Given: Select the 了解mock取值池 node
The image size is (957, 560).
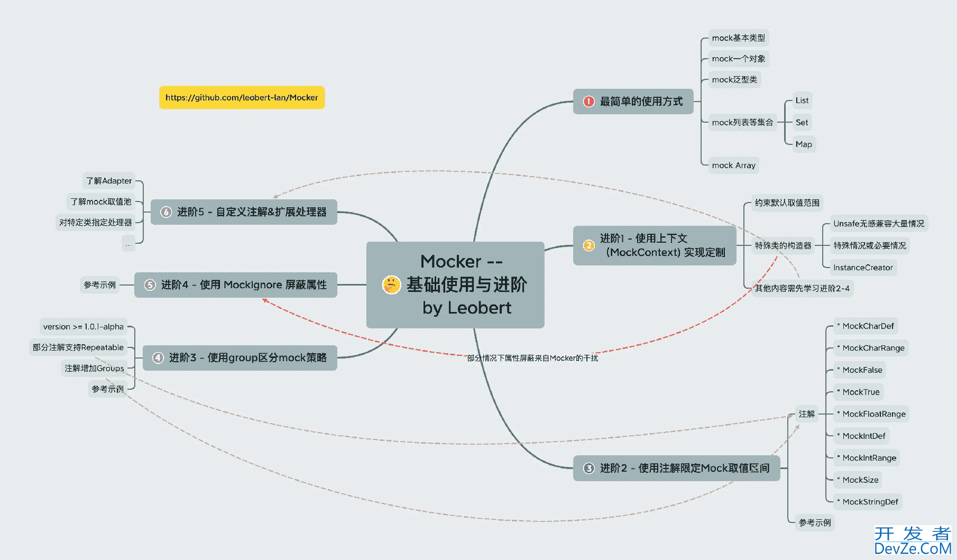Looking at the screenshot, I should [x=101, y=201].
